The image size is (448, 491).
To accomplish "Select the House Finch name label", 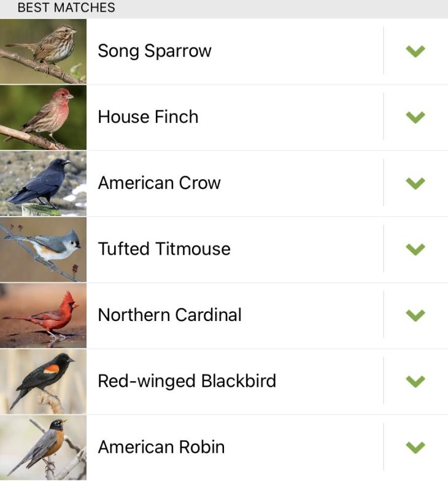I will [x=148, y=117].
